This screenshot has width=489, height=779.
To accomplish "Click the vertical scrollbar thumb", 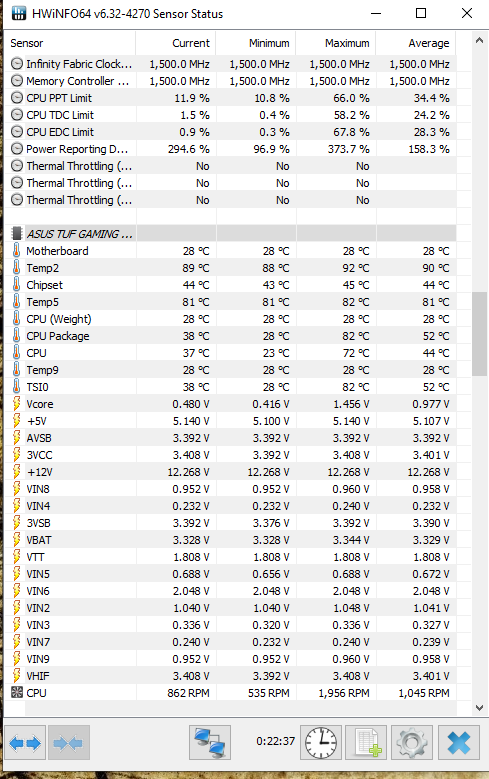I will click(480, 334).
